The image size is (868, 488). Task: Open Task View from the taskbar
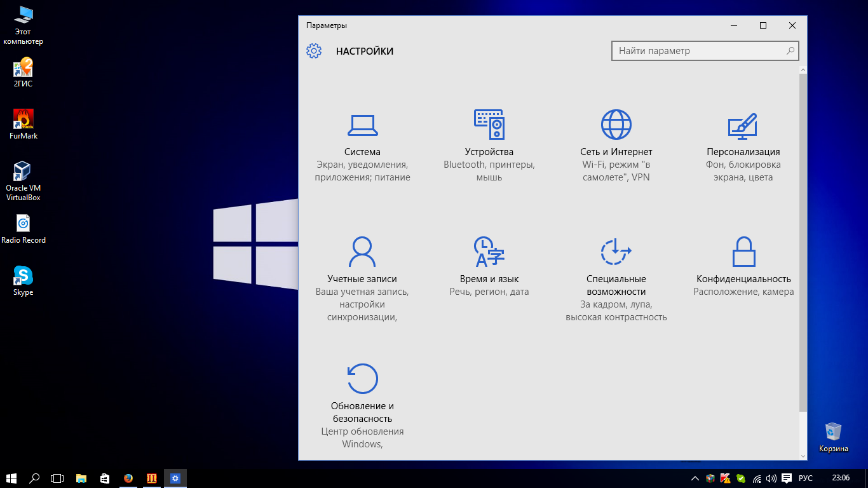(x=57, y=478)
